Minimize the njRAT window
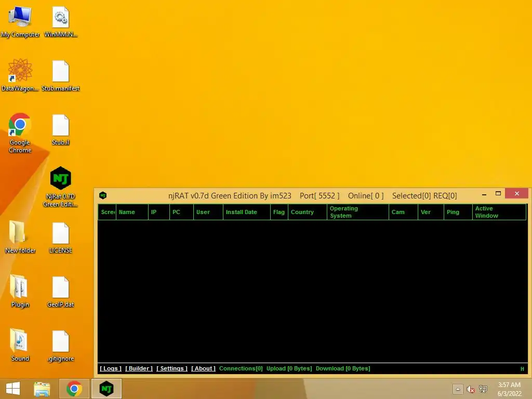The width and height of the screenshot is (532, 399). 484,194
